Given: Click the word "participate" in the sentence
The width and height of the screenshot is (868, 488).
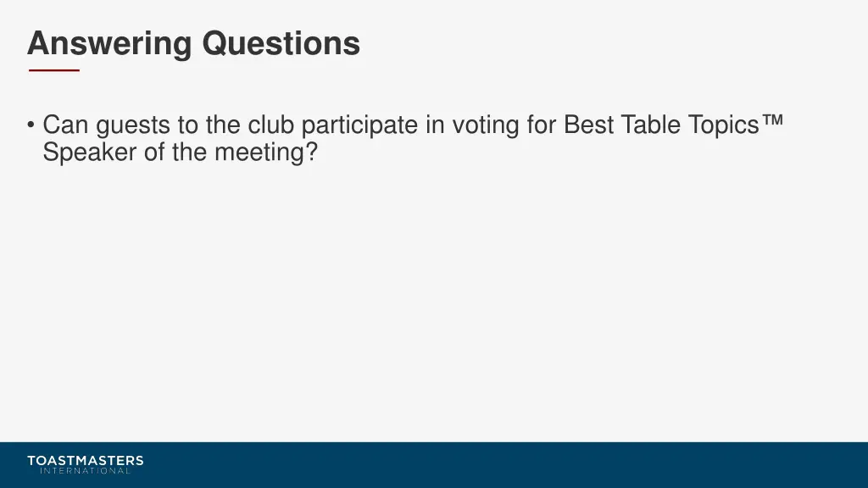Looking at the screenshot, I should click(x=359, y=126).
